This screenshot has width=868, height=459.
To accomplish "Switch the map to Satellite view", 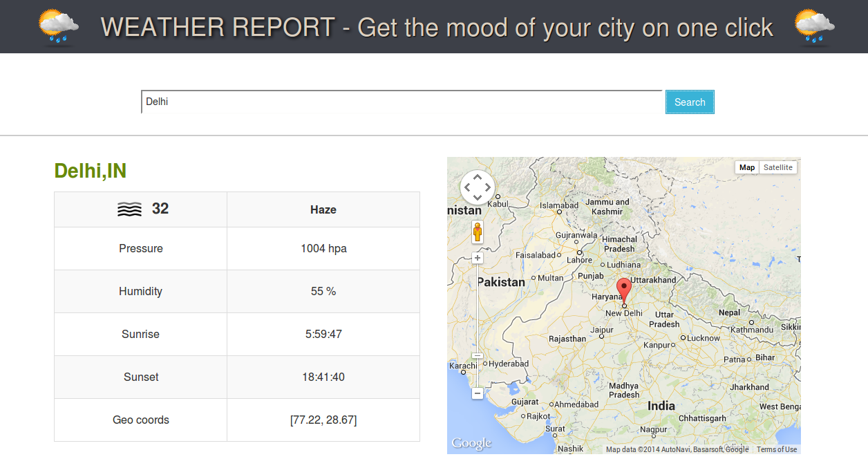I will 778,167.
